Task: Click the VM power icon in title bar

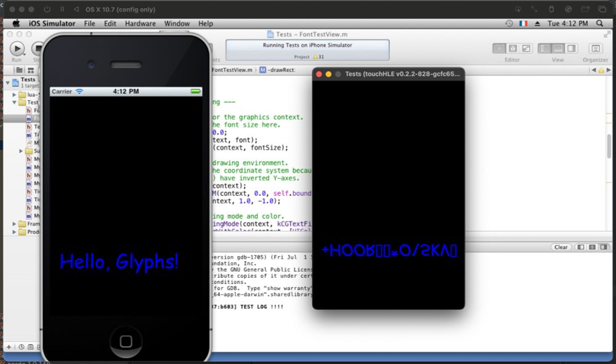Action: click(47, 9)
